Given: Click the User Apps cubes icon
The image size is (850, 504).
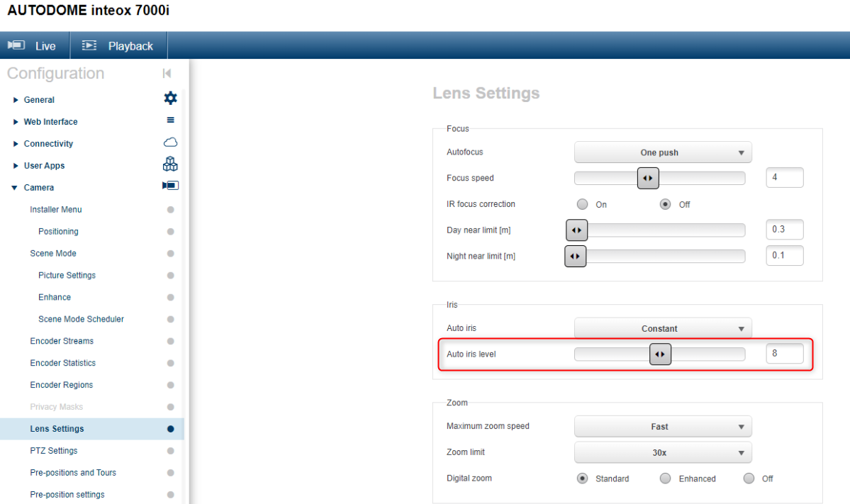Looking at the screenshot, I should pyautogui.click(x=170, y=164).
